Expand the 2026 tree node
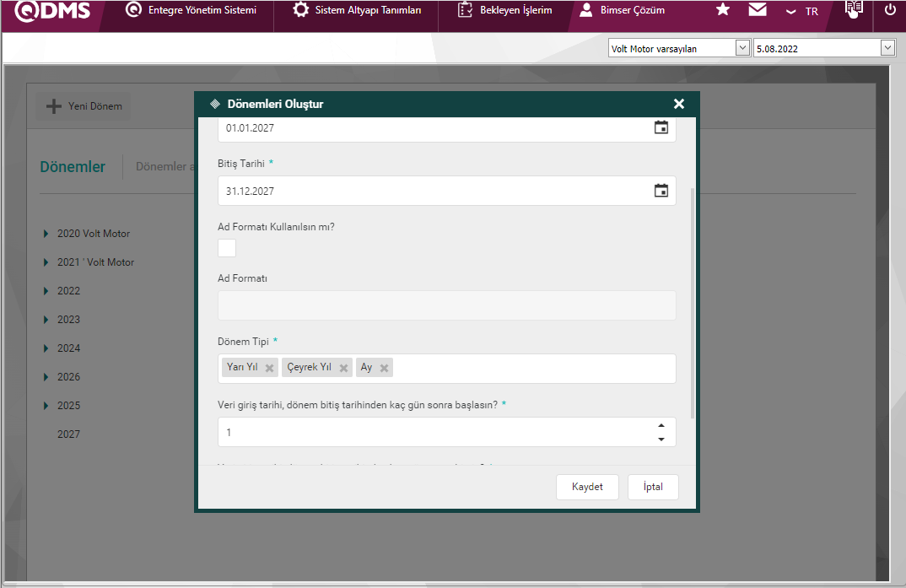The width and height of the screenshot is (906, 588). pyautogui.click(x=46, y=376)
